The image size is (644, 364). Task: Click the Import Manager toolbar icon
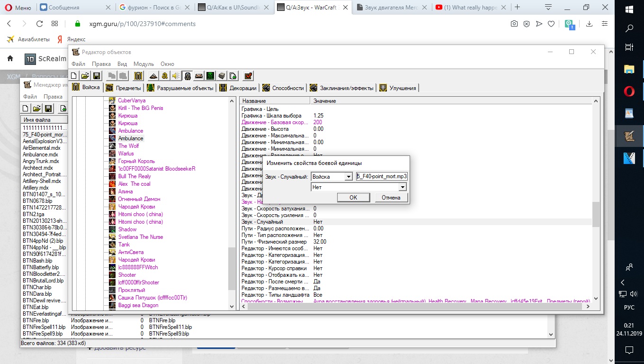(233, 76)
